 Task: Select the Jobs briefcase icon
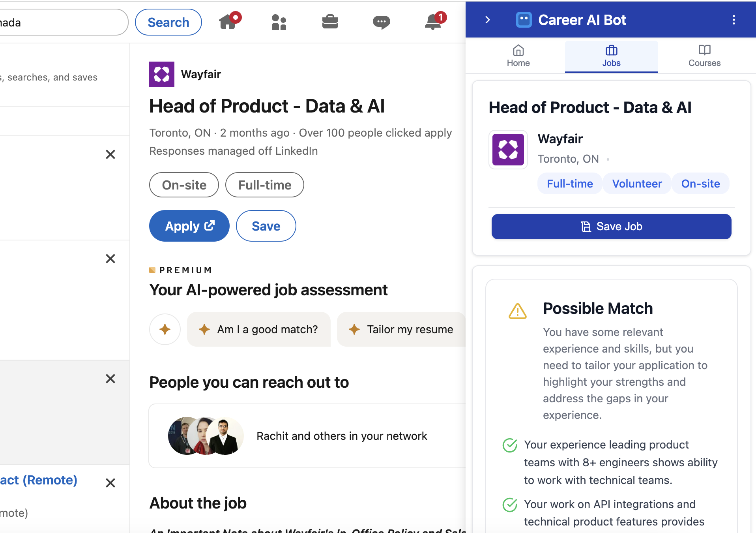click(330, 23)
